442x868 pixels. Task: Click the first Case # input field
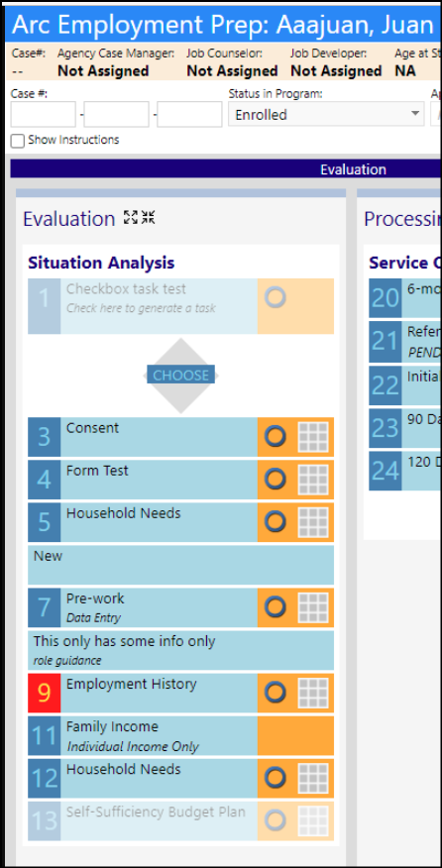44,115
